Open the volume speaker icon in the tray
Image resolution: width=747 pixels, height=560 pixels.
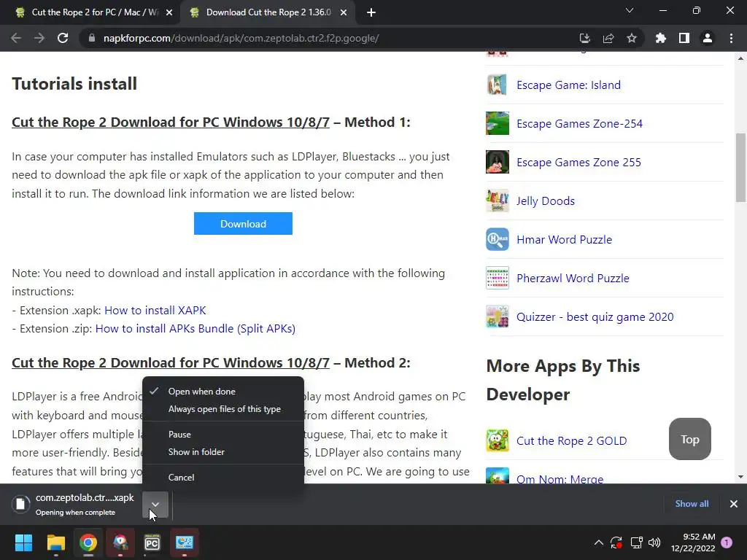654,542
